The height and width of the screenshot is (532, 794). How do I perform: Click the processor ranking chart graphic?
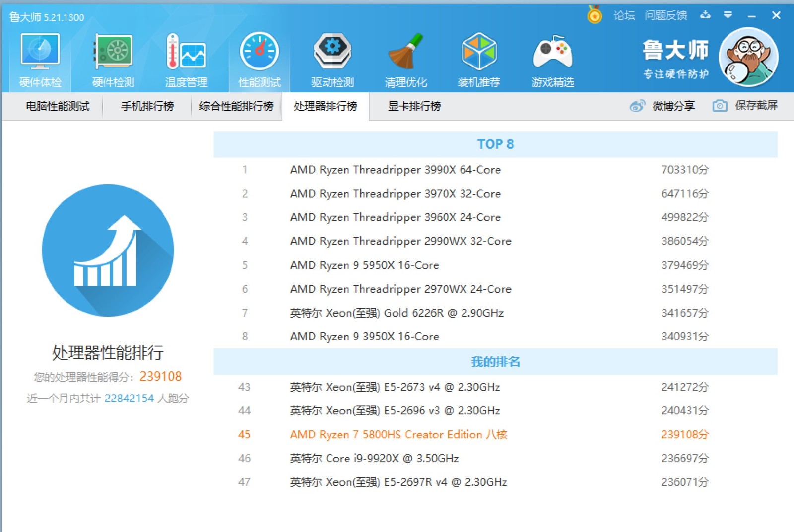(x=108, y=250)
